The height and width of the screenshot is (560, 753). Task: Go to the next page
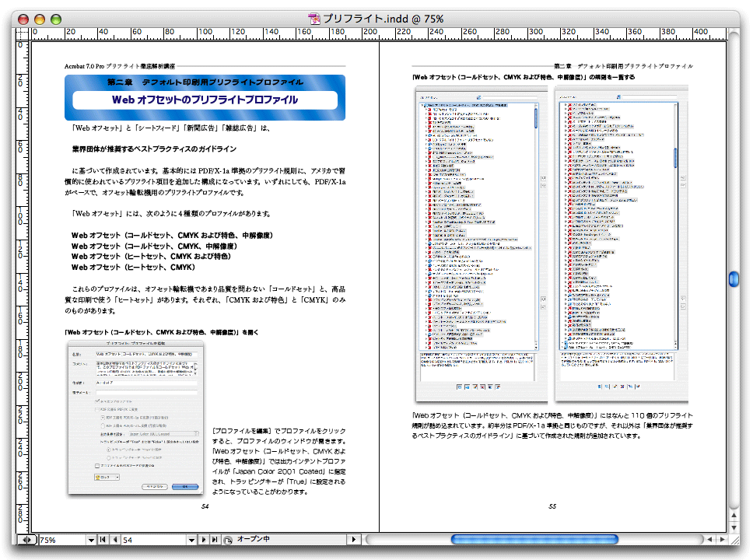(204, 540)
